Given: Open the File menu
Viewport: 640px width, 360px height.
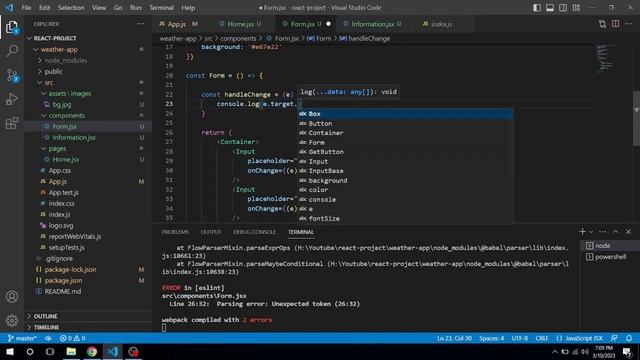Looking at the screenshot, I should coord(26,8).
